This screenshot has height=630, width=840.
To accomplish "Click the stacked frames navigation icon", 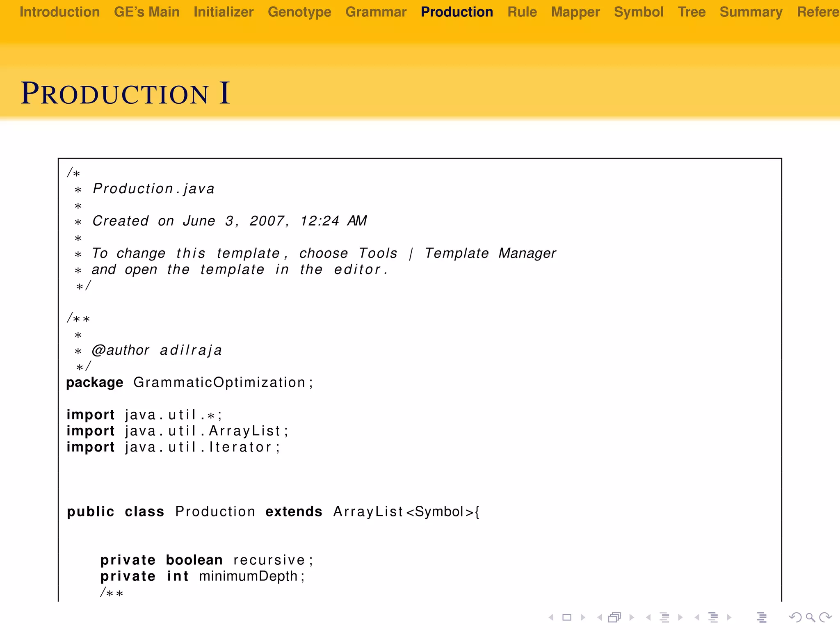I will point(615,617).
